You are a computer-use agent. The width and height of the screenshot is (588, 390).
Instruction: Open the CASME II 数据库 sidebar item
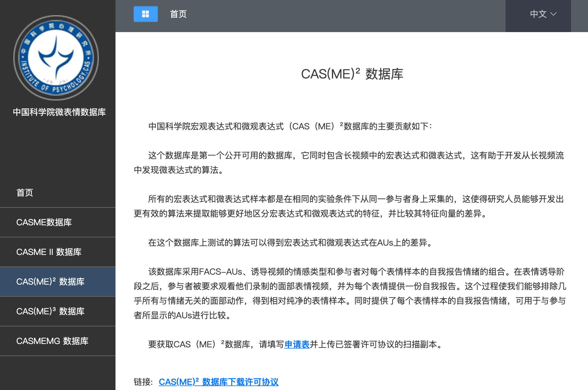tap(58, 252)
